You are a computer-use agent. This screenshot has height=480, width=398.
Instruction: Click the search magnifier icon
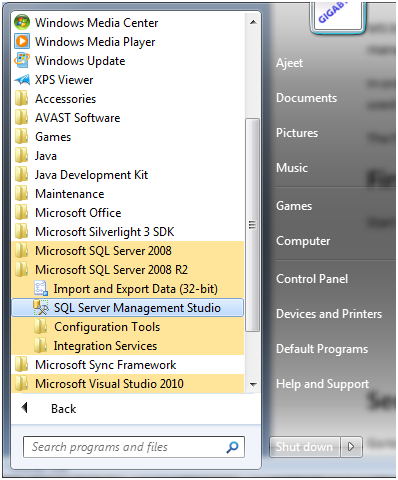tap(232, 447)
